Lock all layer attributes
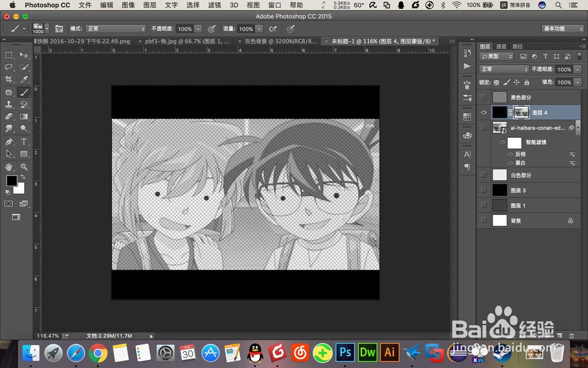Screen dimensions: 588x368 pos(527,82)
